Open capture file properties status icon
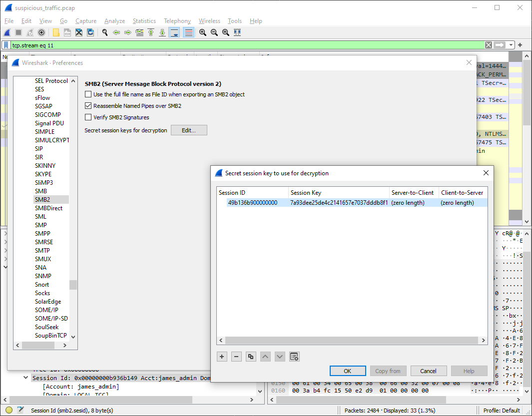532x416 pixels. point(20,410)
